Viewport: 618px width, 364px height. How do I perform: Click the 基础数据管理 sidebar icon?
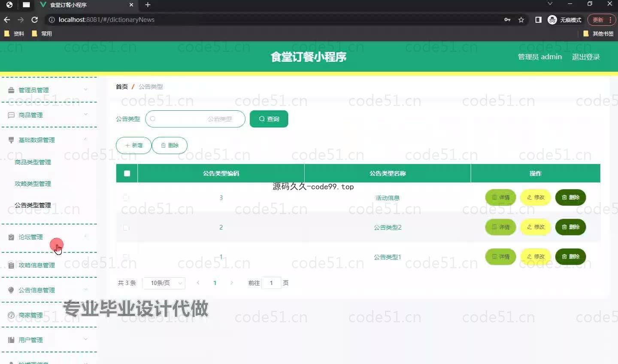pos(11,140)
